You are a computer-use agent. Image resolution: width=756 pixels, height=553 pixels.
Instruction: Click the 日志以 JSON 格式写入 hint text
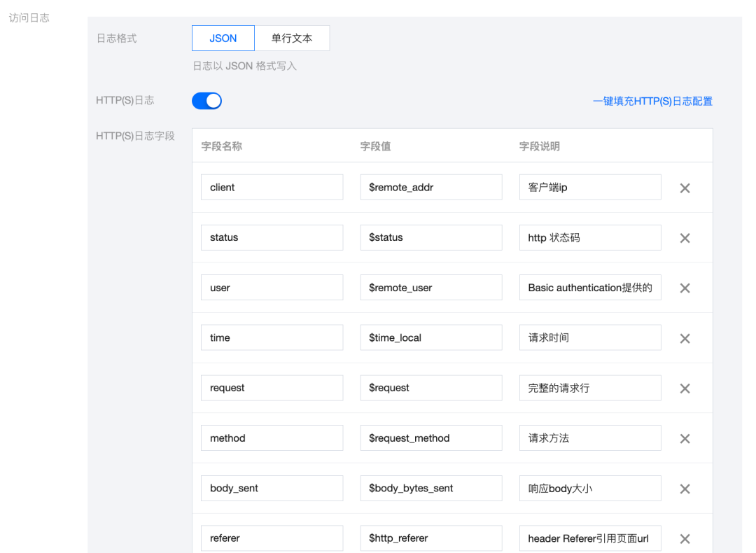(244, 66)
